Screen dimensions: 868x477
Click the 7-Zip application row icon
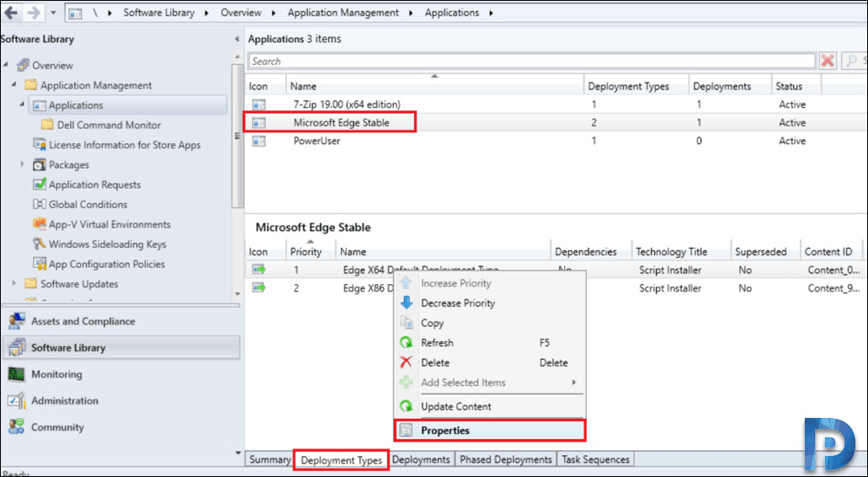(x=258, y=105)
